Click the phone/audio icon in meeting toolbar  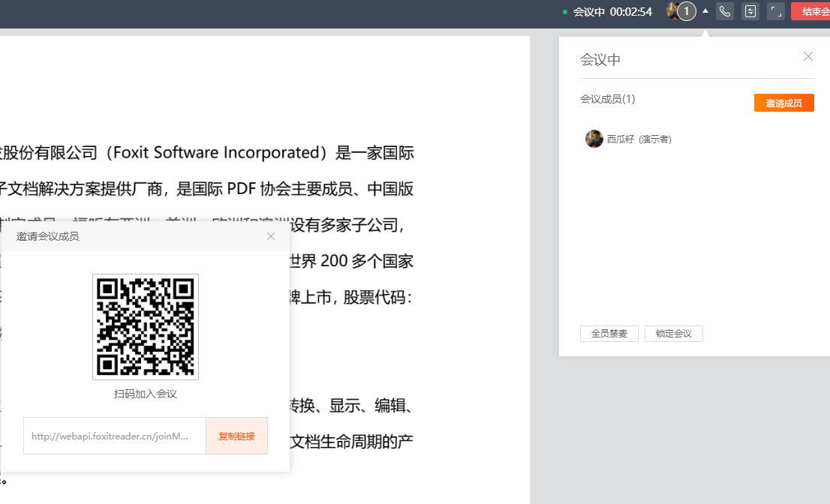(x=723, y=10)
